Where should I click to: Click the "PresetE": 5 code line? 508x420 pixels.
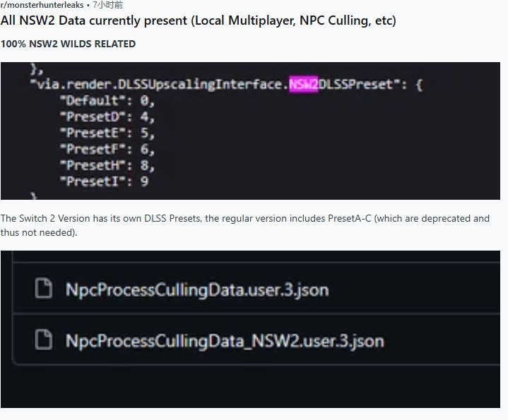106,133
